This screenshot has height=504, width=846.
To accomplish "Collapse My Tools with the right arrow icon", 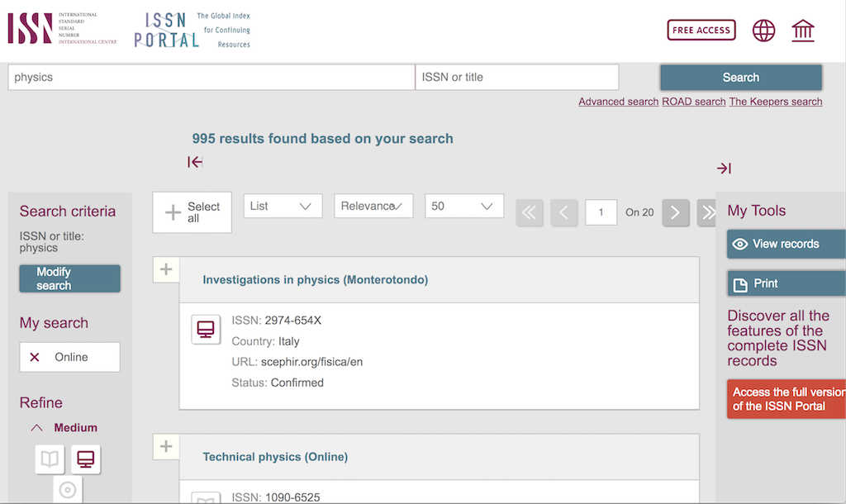I will click(x=724, y=168).
